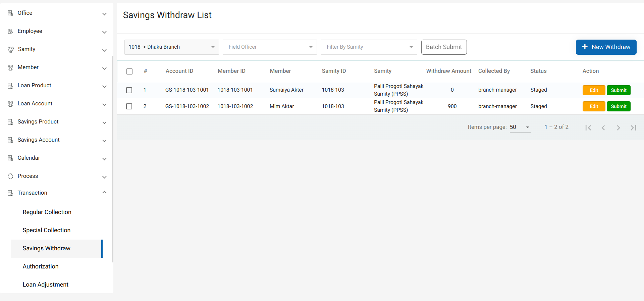Expand the Member menu chevron
This screenshot has width=644, height=301.
click(x=104, y=68)
